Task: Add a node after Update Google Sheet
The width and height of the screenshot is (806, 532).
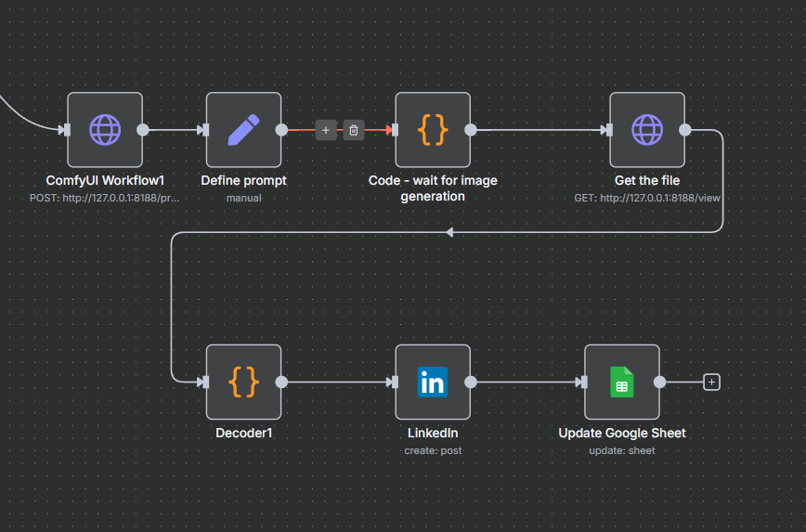Action: pyautogui.click(x=711, y=382)
